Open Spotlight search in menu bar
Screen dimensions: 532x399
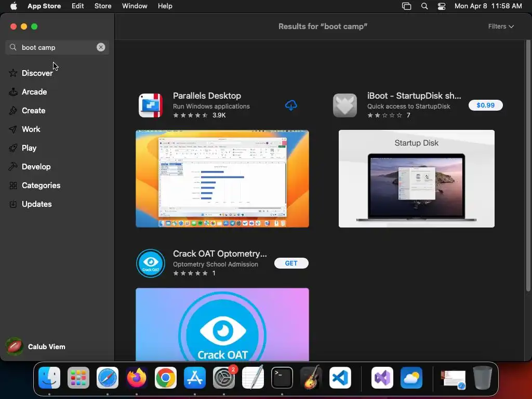(x=424, y=6)
